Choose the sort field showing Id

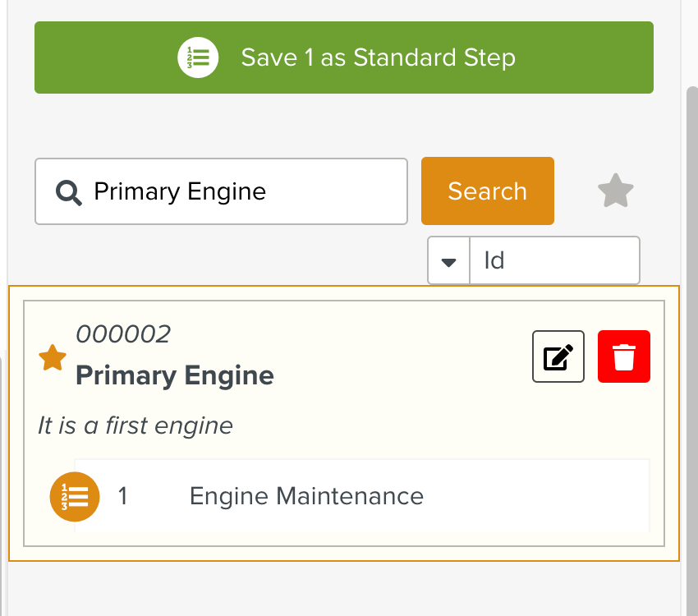tap(554, 261)
